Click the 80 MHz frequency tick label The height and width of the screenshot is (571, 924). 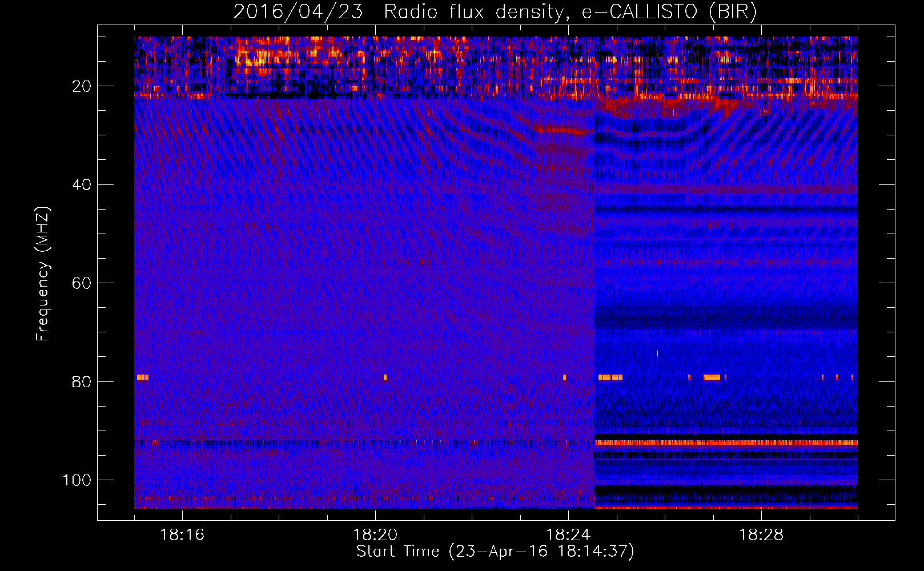[82, 381]
